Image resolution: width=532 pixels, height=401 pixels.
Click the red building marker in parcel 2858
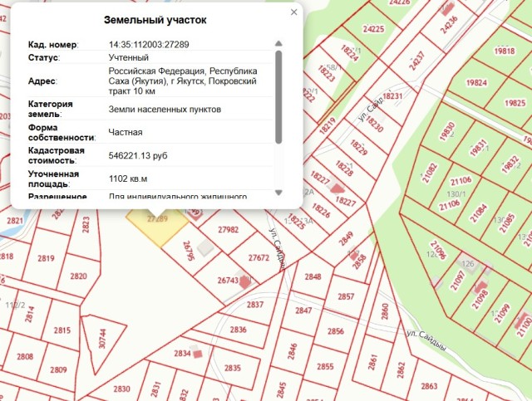[x=355, y=254]
